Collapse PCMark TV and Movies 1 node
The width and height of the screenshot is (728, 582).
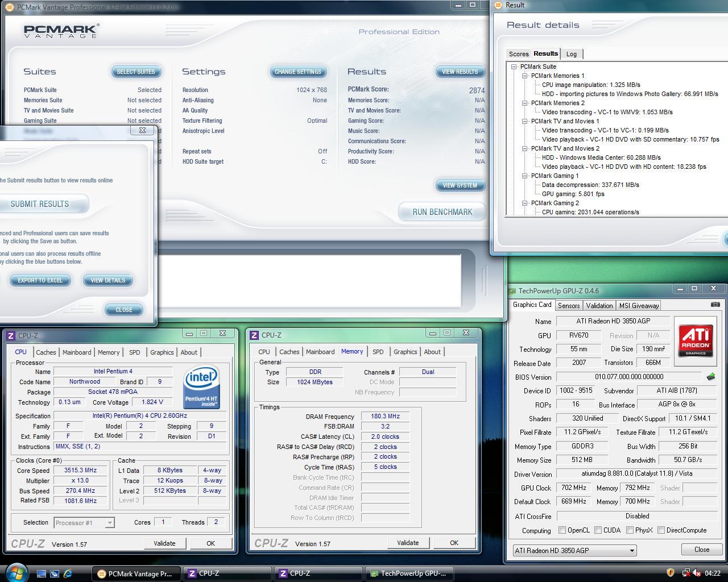point(525,121)
